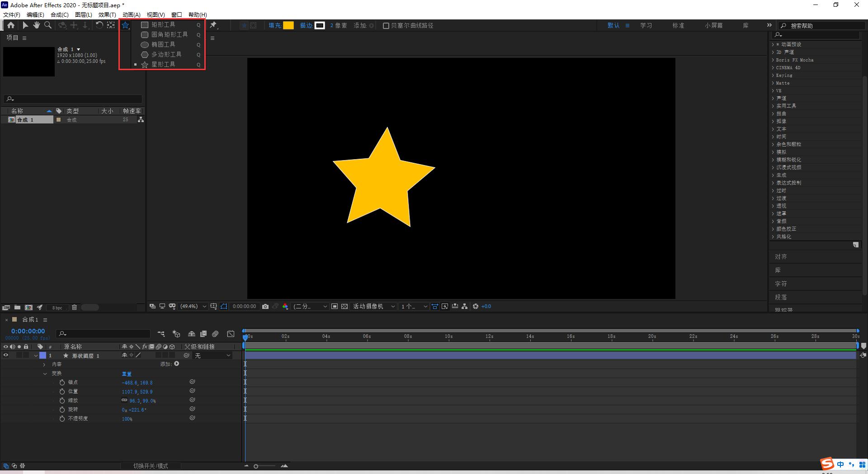This screenshot has height=474, width=868.
Task: Click the Home icon in toolbar
Action: [x=11, y=25]
